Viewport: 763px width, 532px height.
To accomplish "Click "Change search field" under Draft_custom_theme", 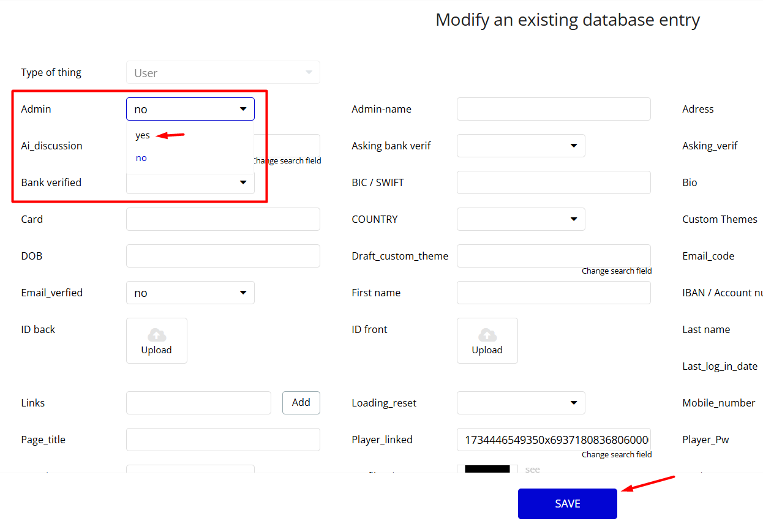I will [x=617, y=271].
